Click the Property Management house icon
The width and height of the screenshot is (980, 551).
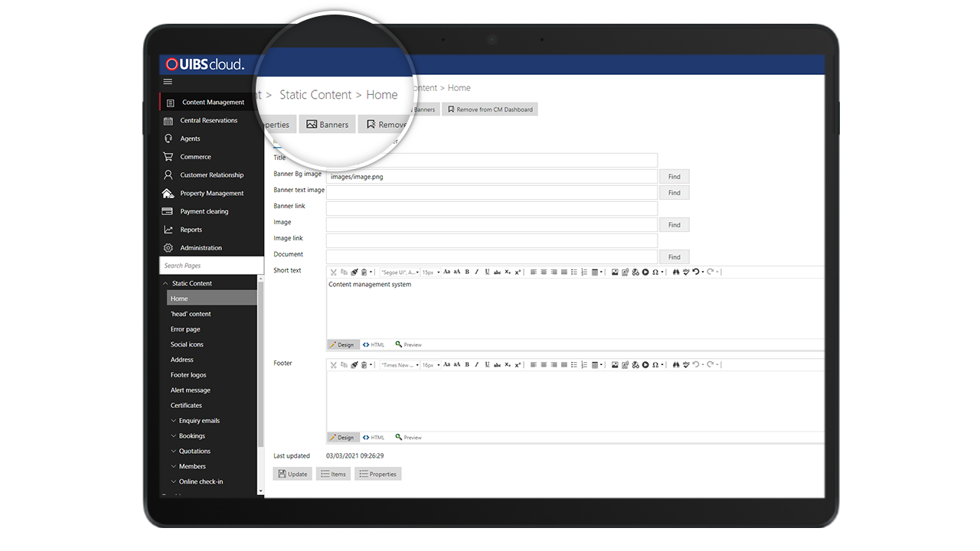click(168, 194)
